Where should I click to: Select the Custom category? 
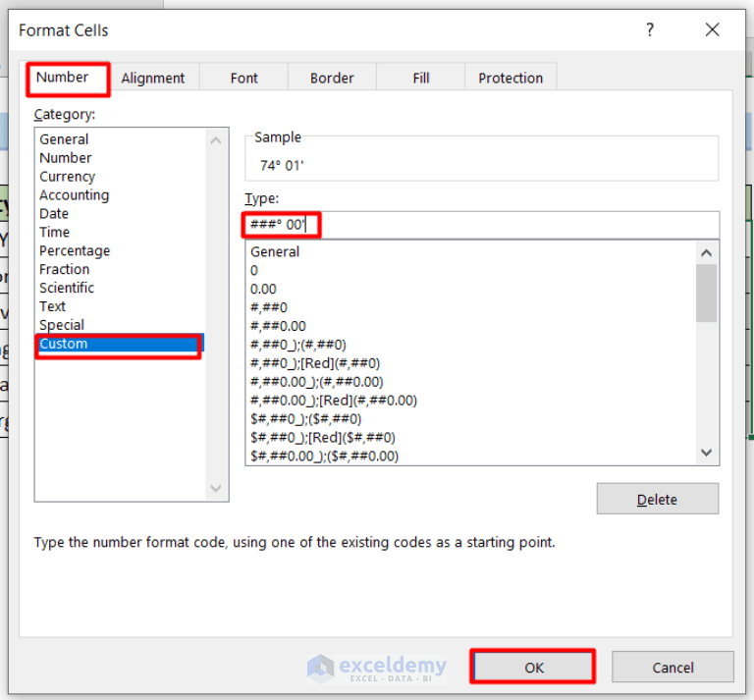120,345
